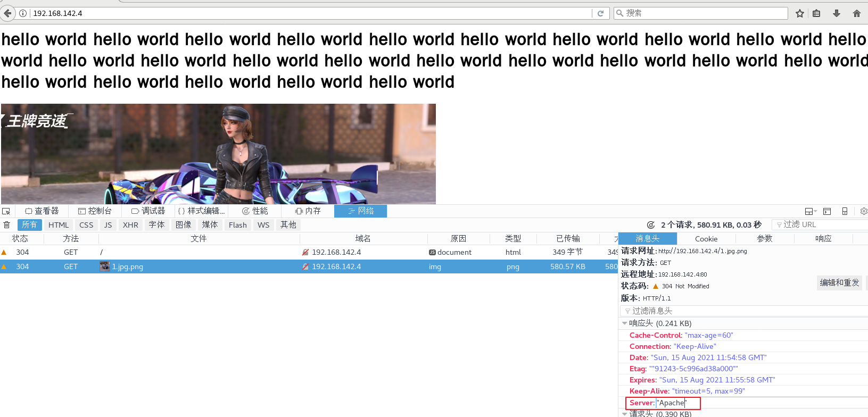The height and width of the screenshot is (417, 868).
Task: Filter requests by 字体 fonts
Action: click(156, 225)
